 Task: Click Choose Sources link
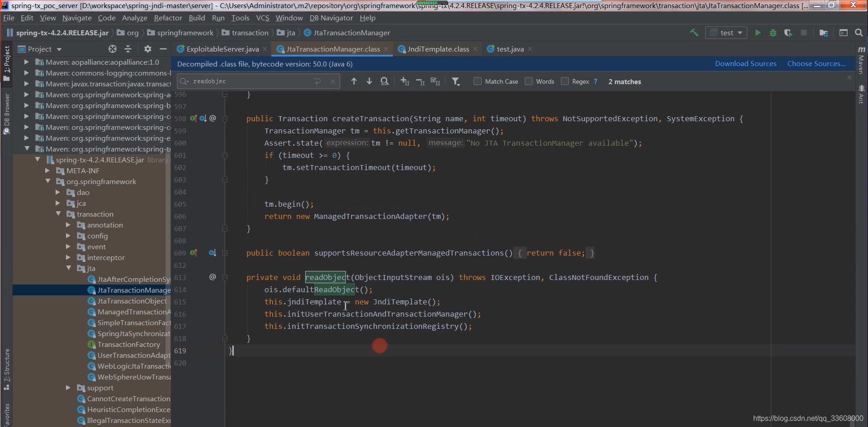click(x=816, y=64)
